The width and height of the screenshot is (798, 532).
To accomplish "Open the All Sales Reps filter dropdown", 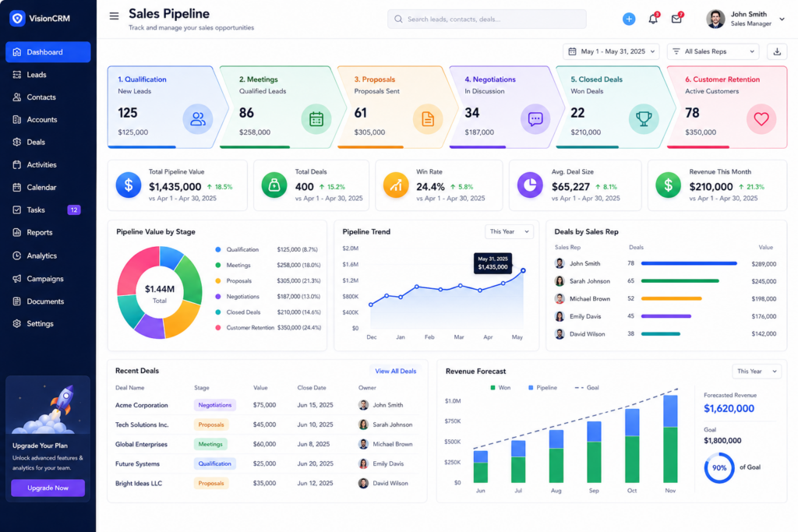I will coord(713,51).
